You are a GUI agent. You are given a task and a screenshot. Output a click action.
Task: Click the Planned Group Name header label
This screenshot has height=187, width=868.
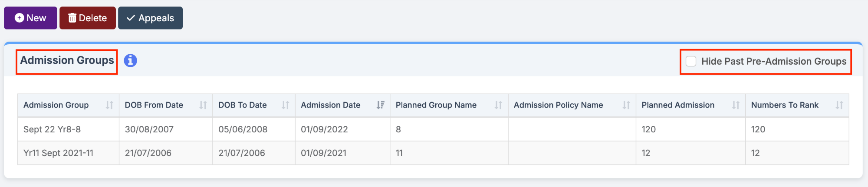[x=436, y=105]
